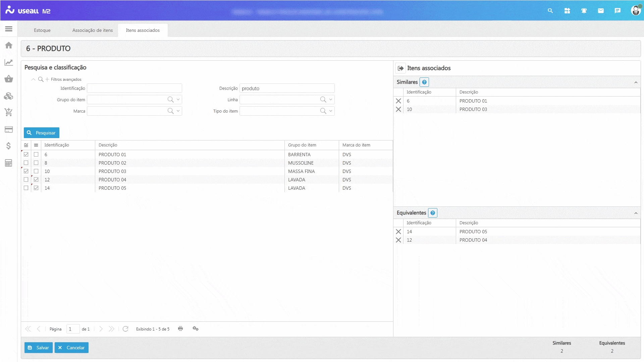This screenshot has width=644, height=362.
Task: Expand the Tipo do item dropdown
Action: click(331, 111)
